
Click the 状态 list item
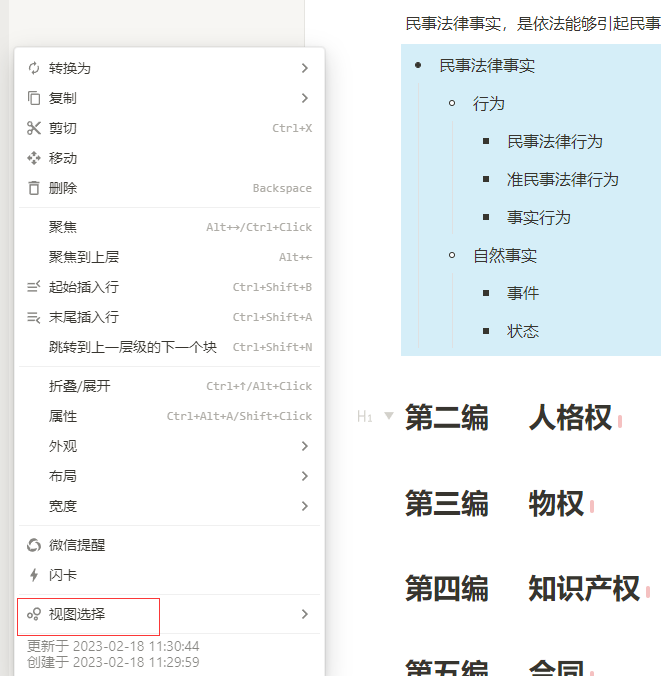[523, 331]
